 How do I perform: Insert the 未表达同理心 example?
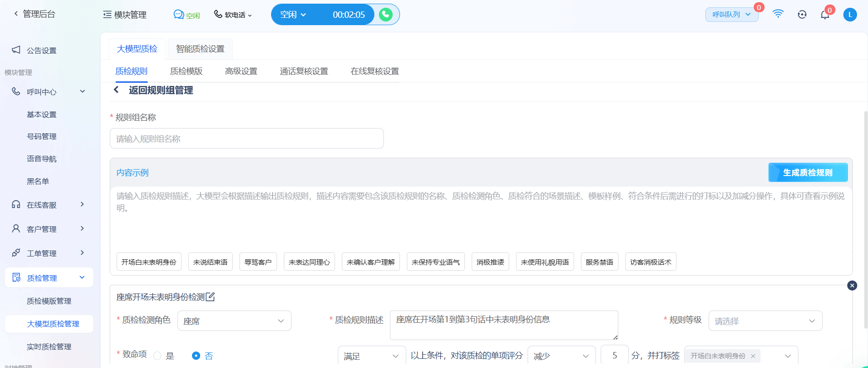pyautogui.click(x=309, y=262)
